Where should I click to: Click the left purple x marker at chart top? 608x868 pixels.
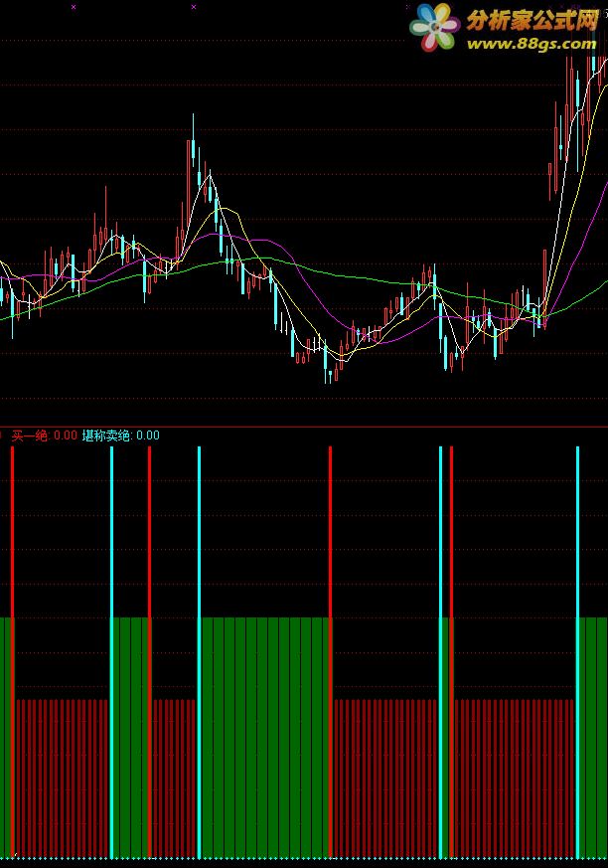coord(74,7)
